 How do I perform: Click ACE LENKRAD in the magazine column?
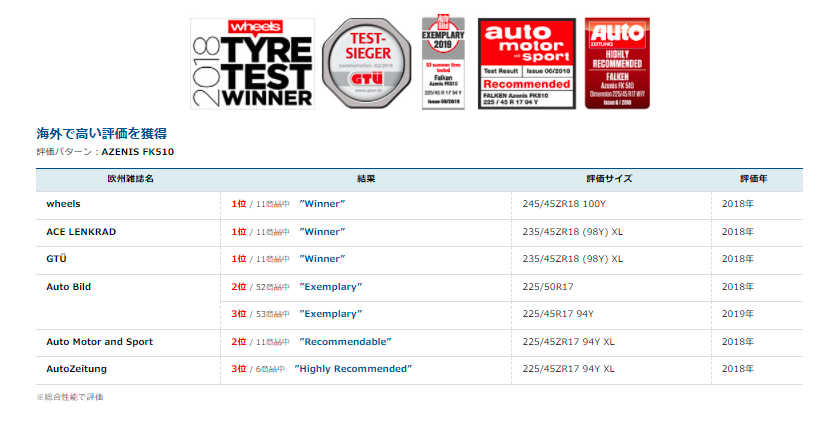click(81, 231)
